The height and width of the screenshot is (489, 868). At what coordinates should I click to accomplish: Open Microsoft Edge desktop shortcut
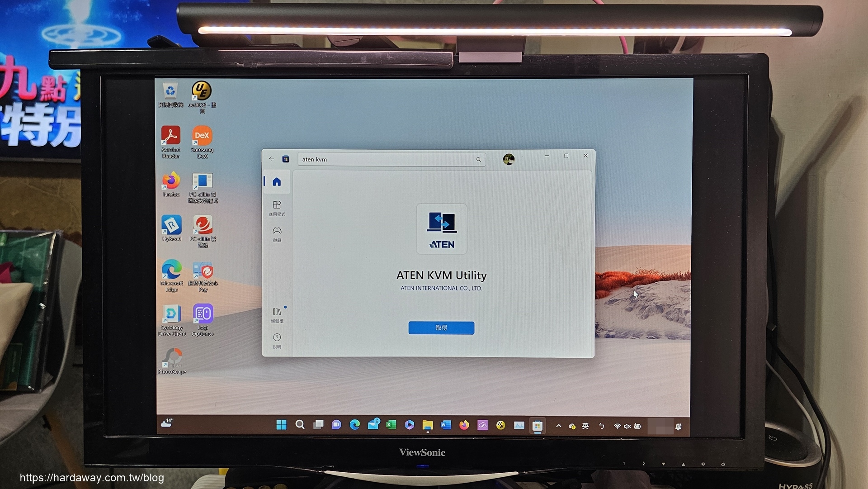tap(171, 276)
